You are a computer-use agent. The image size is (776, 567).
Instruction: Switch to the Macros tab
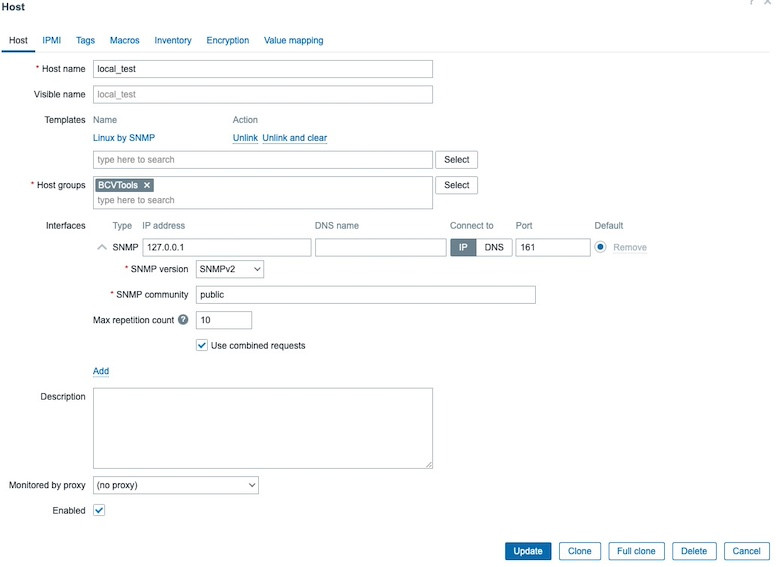124,41
